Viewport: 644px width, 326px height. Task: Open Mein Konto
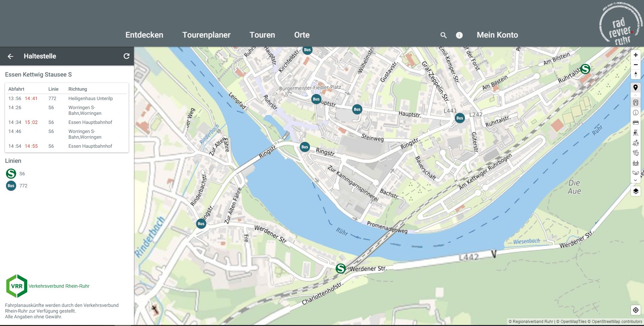[497, 35]
